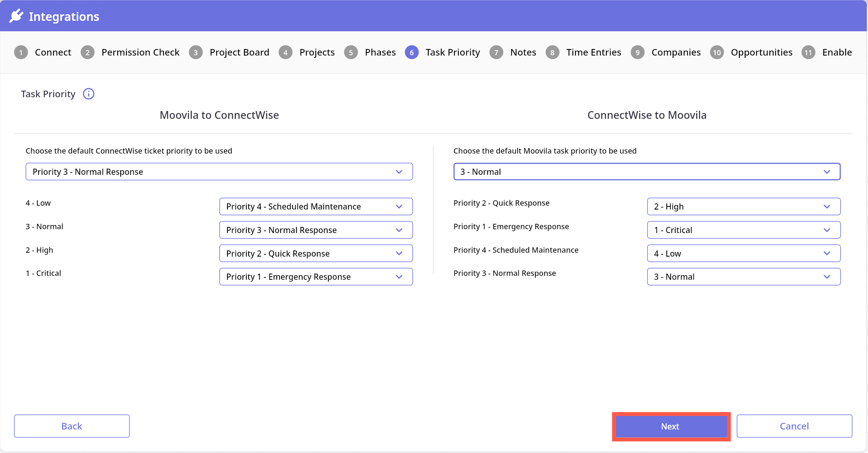Open default ConnectWise ticket priority dropdown
Image resolution: width=868 pixels, height=453 pixels.
(x=219, y=172)
